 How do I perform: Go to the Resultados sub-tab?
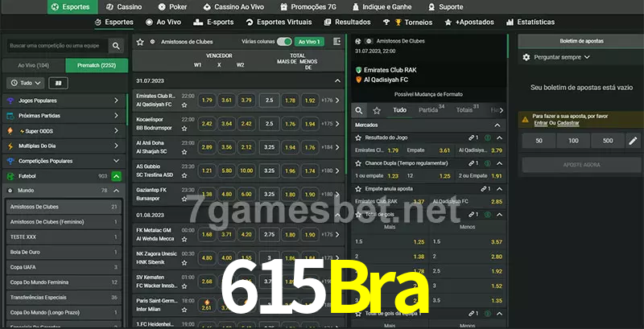coord(347,23)
